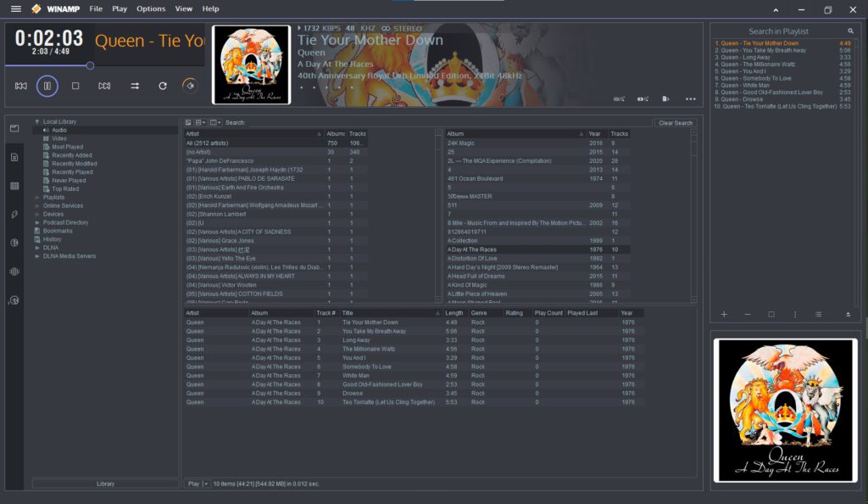Click the Clear Search button

pos(676,123)
